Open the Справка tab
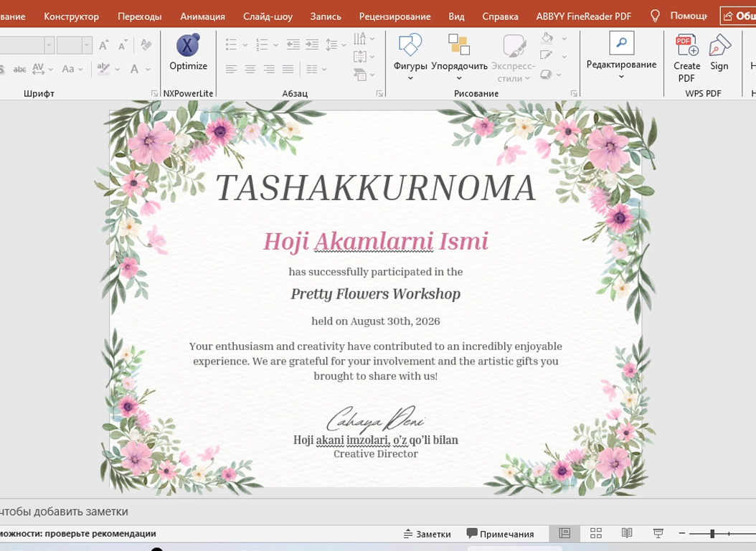 click(x=500, y=17)
